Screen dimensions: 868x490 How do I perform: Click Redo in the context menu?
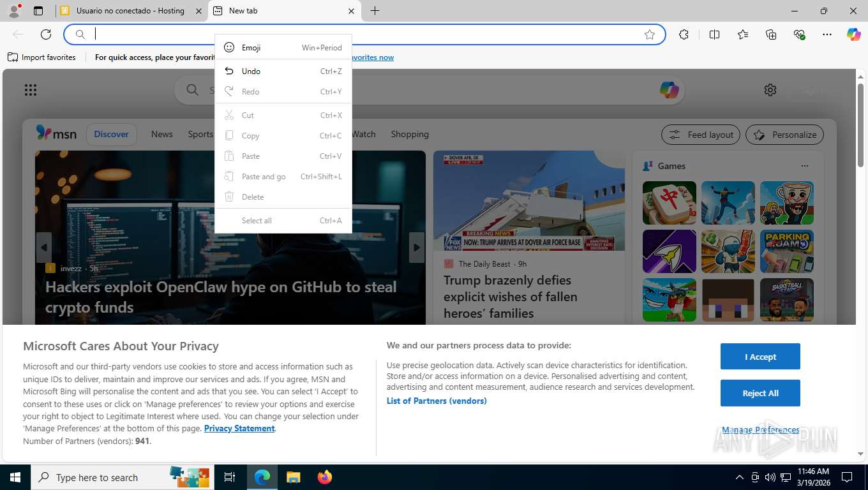pyautogui.click(x=283, y=92)
